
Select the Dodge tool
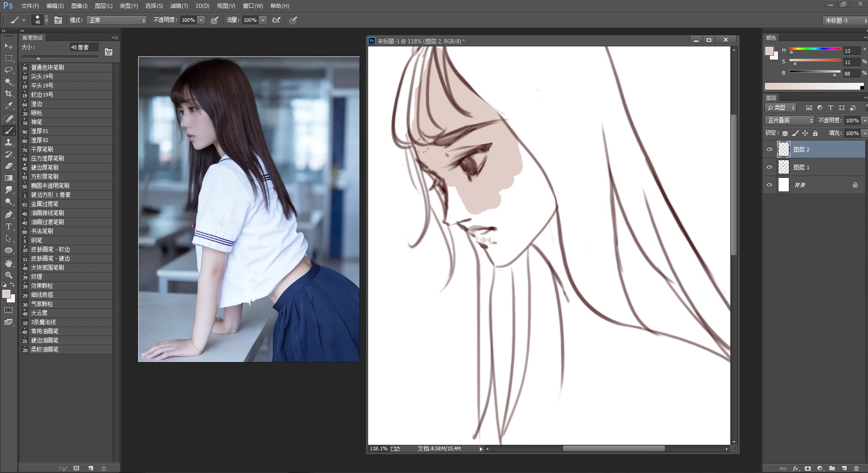coord(8,201)
